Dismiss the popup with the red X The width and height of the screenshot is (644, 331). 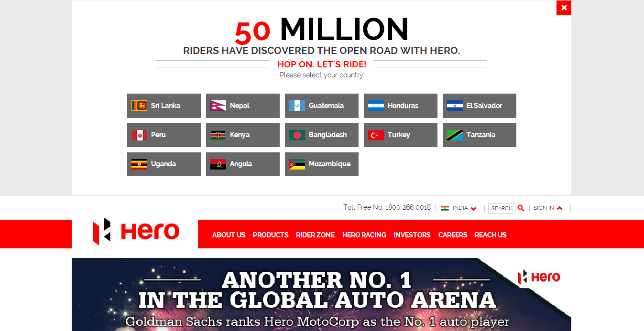pos(563,8)
